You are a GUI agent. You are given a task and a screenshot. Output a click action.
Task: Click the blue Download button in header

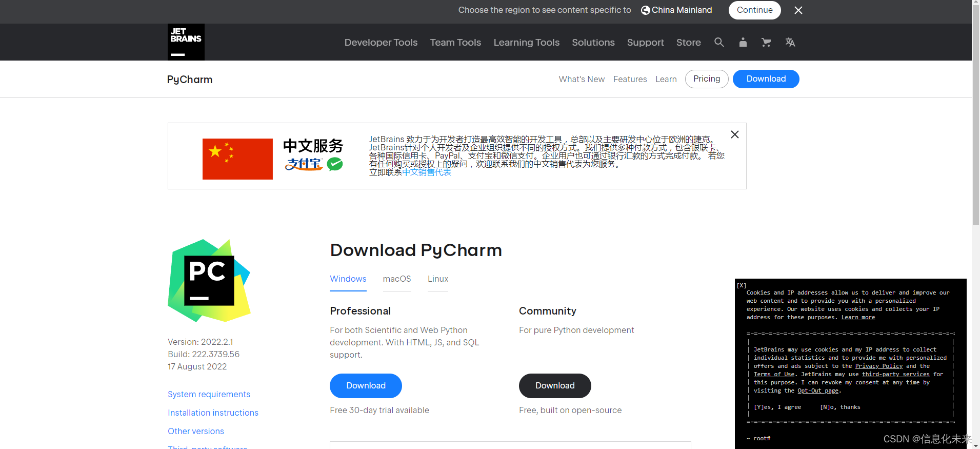click(x=766, y=79)
